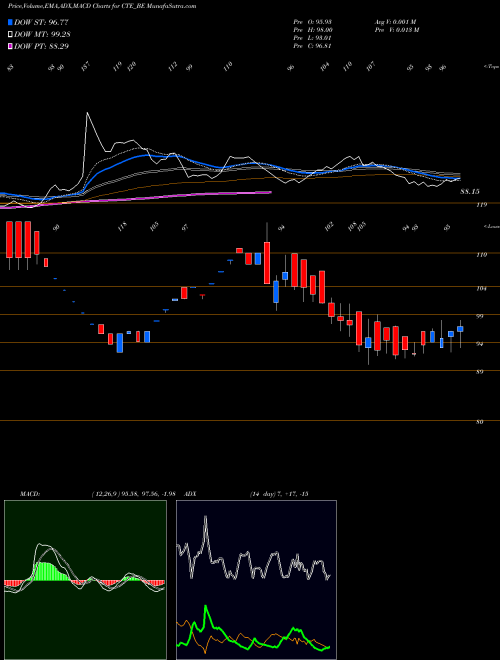500x660 pixels.
Task: Click the 'Pre V: 0.013 M' value
Action: (x=396, y=29)
